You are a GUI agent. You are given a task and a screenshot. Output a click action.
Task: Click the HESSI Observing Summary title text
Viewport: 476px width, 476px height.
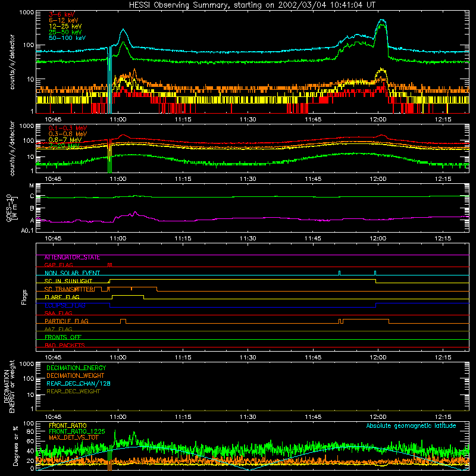(252, 5)
